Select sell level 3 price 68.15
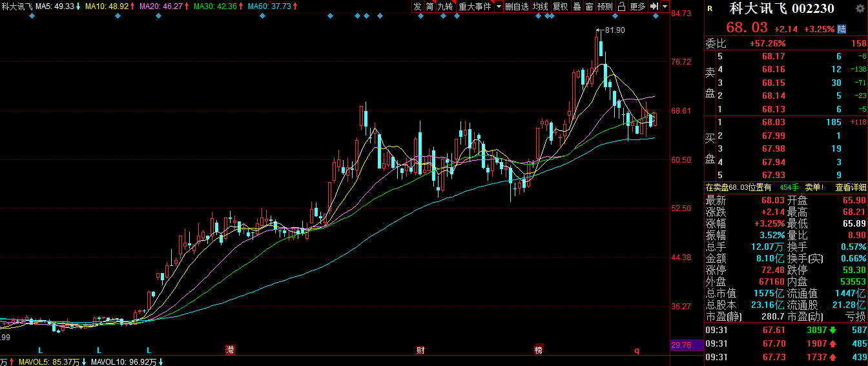Screen dimensions: 868x366 [773, 83]
